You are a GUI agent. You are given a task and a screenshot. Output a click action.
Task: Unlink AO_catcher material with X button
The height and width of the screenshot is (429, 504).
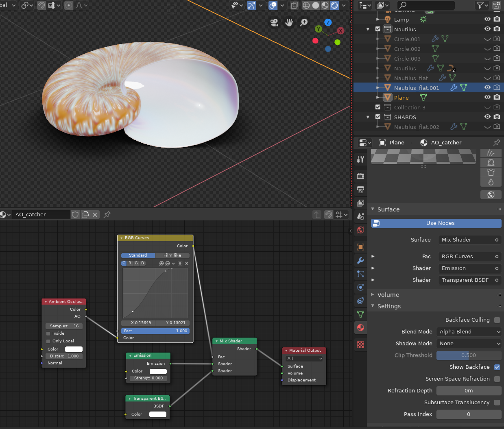click(95, 215)
